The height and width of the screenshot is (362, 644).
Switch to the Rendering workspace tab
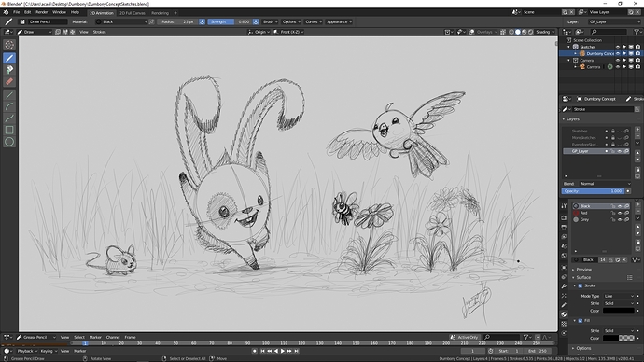point(161,13)
